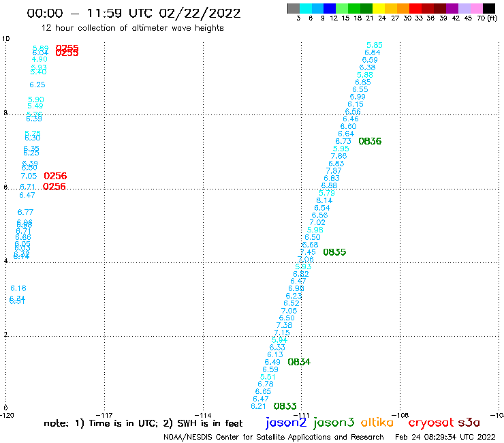
Task: Click the 5.88 wave height value
Action: pyautogui.click(x=365, y=75)
